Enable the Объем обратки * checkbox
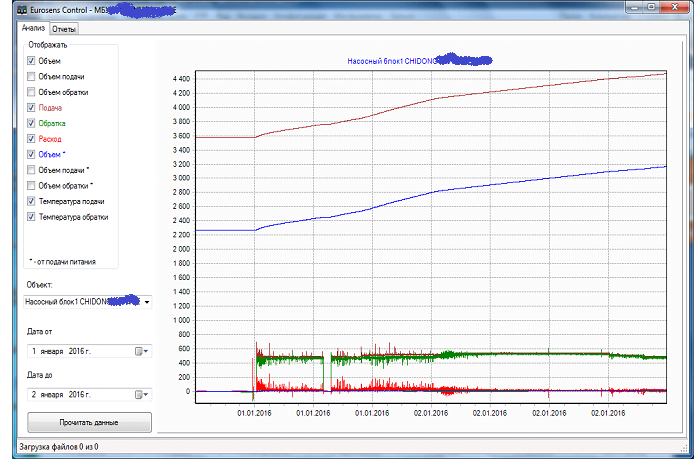The image size is (694, 467). point(31,185)
